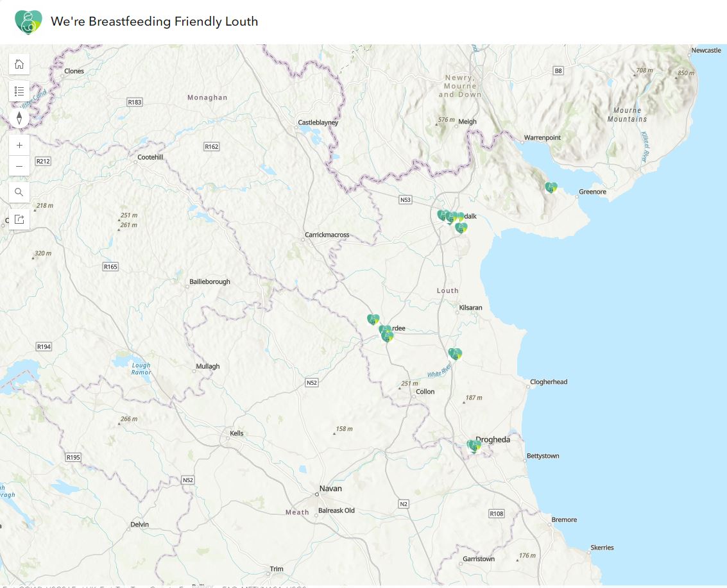Viewport: 727px width, 588px height.
Task: Select the marker near Greenore peninsula
Action: click(x=551, y=187)
